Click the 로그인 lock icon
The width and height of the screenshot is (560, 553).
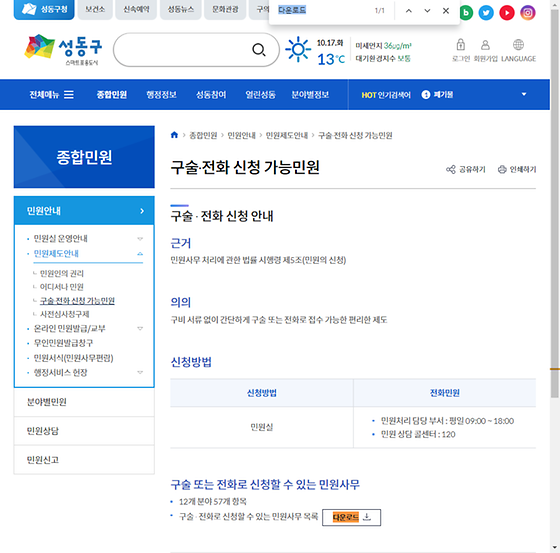[460, 45]
